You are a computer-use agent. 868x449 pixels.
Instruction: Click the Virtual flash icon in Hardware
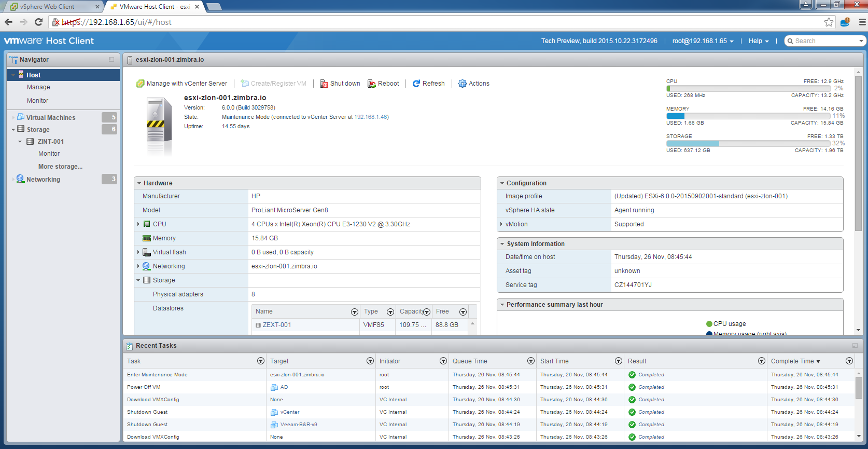tap(147, 252)
